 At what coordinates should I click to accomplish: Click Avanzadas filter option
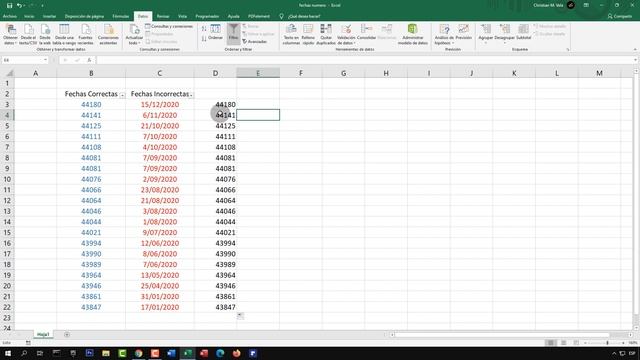(x=255, y=42)
